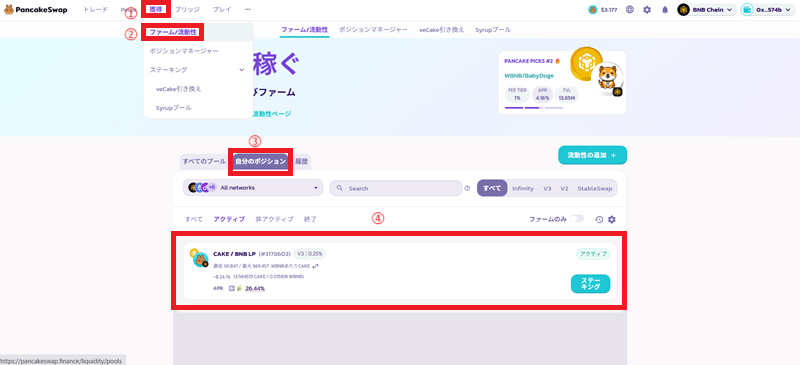Open the ブリッジ menu
Image resolution: width=800 pixels, height=365 pixels.
[187, 9]
